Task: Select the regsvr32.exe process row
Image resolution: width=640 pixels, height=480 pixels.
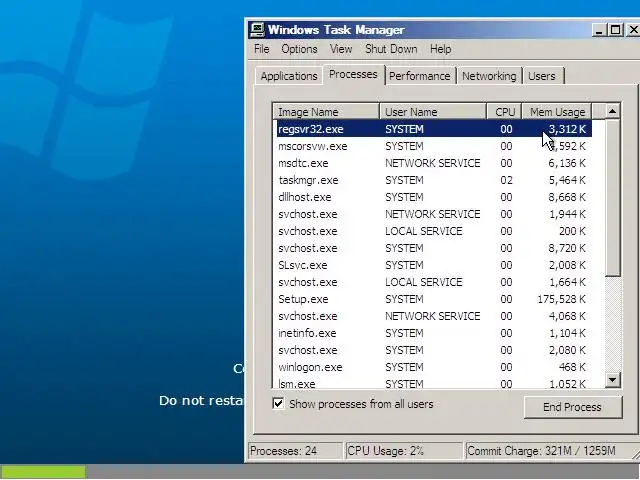Action: pos(434,129)
